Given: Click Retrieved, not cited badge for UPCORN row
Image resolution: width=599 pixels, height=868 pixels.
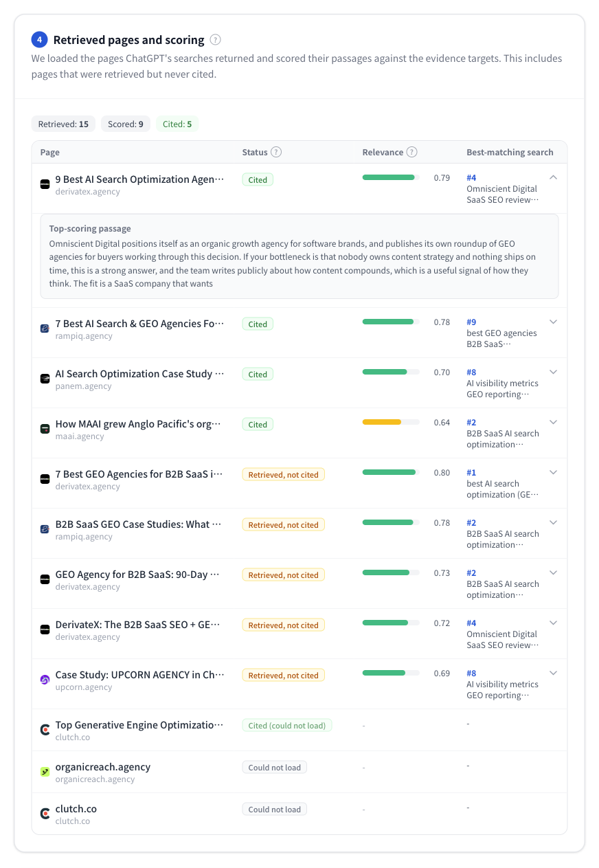Looking at the screenshot, I should click(284, 675).
